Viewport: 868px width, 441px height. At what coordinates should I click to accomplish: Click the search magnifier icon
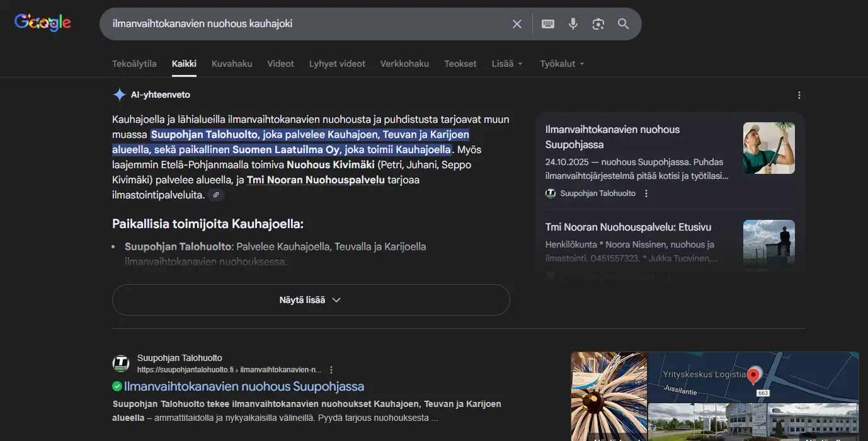point(623,23)
